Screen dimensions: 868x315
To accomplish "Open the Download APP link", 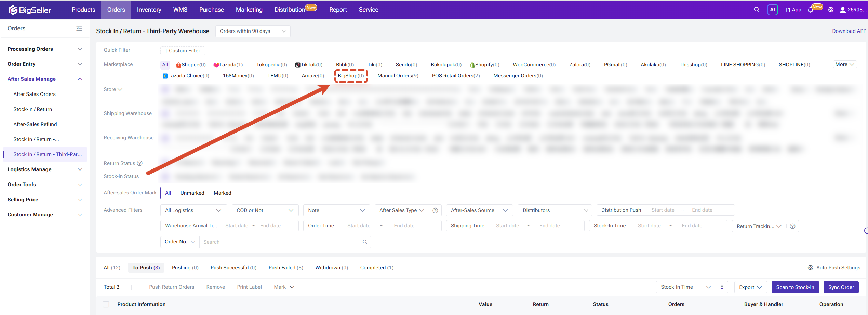I will click(849, 31).
